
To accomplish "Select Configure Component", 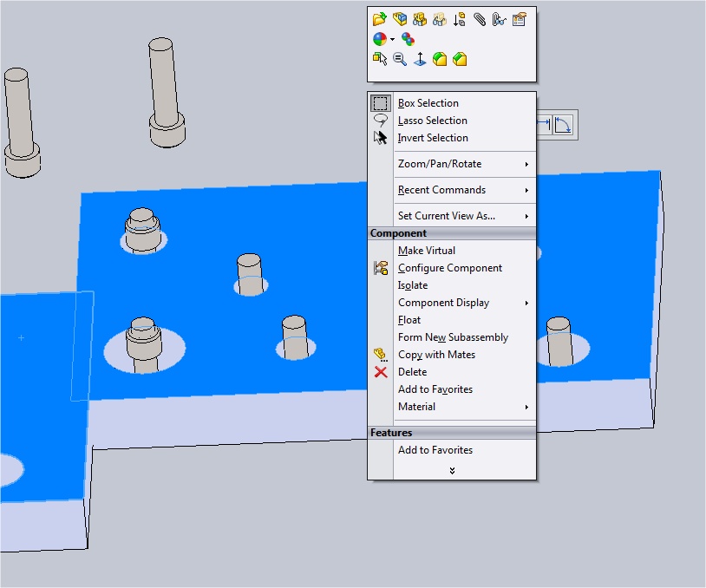I will pos(452,268).
